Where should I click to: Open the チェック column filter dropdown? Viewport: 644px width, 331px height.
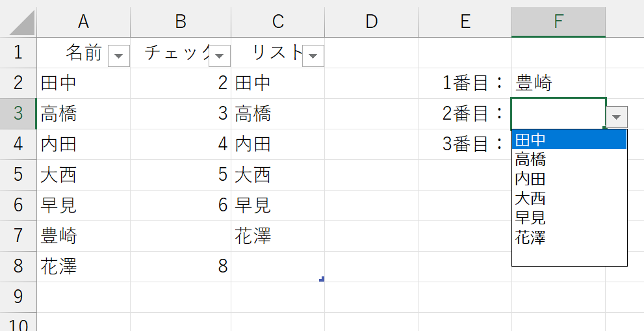point(220,56)
